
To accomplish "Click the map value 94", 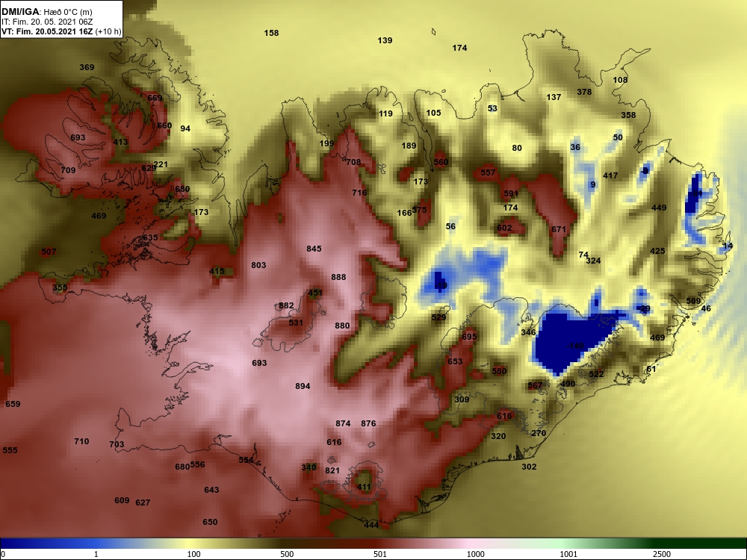I will 185,128.
